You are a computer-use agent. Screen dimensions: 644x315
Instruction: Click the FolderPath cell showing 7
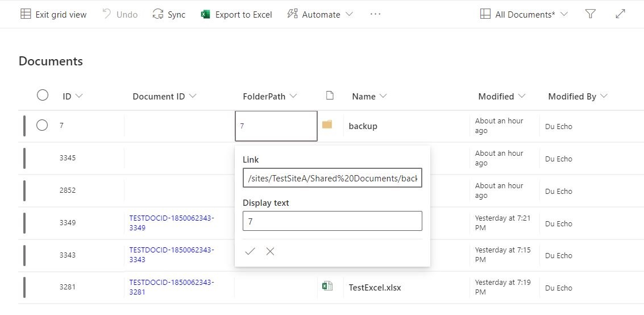(x=276, y=126)
